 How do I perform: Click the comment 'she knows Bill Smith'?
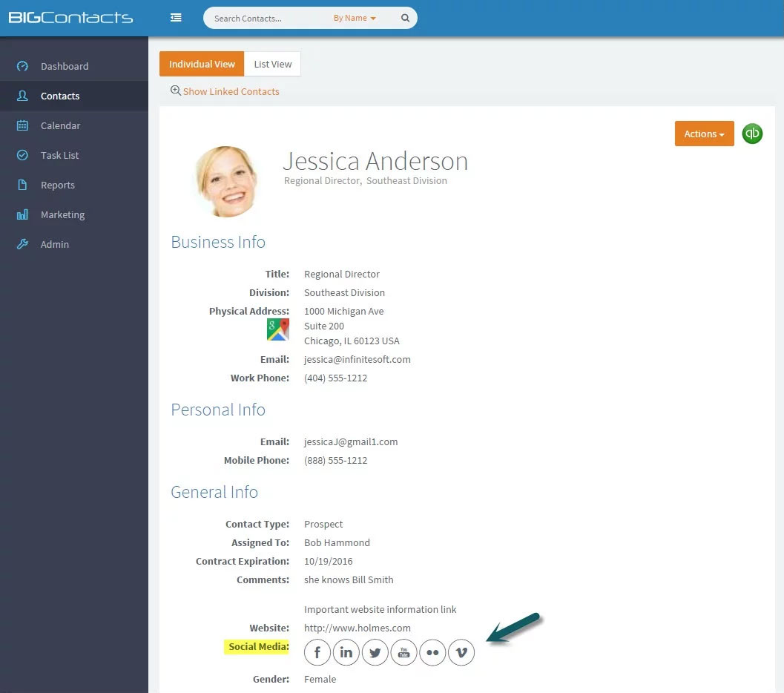point(349,580)
